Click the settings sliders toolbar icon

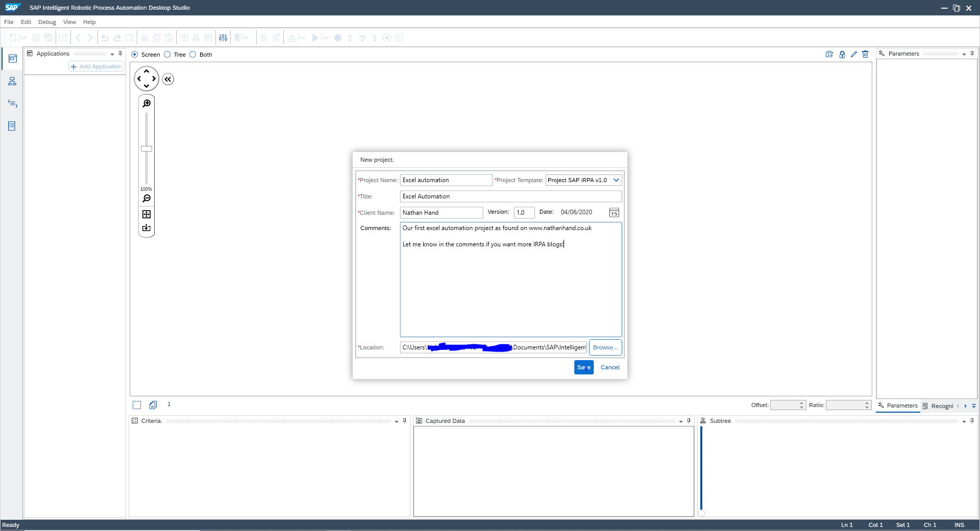tap(223, 38)
